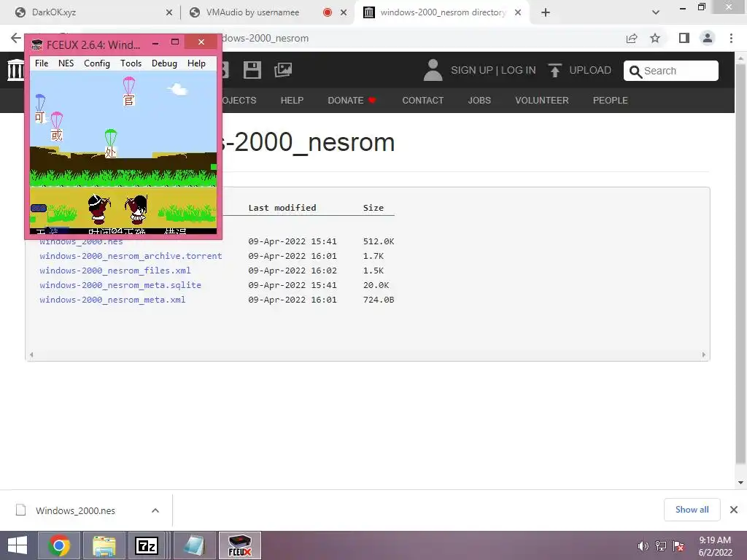747x560 pixels.
Task: Click the network tray icon
Action: [x=661, y=545]
